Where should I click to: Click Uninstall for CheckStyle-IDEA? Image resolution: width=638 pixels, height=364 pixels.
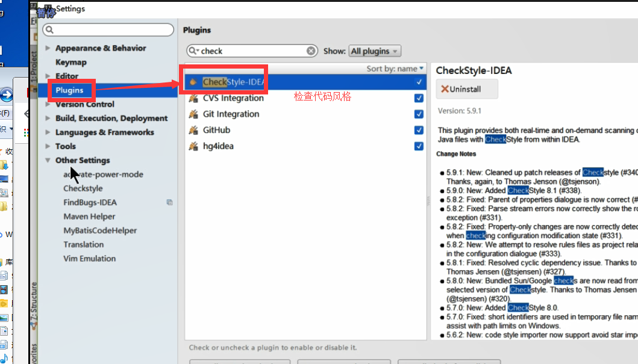coord(467,89)
